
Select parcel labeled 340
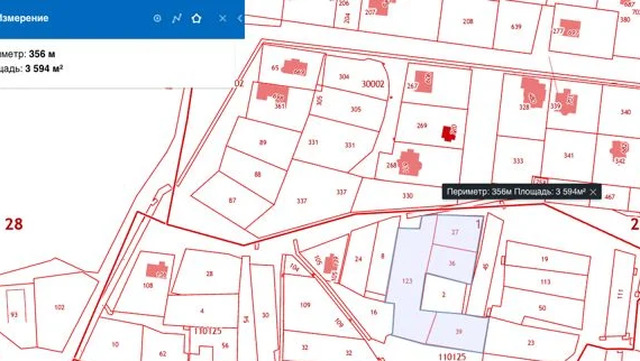tap(625, 112)
